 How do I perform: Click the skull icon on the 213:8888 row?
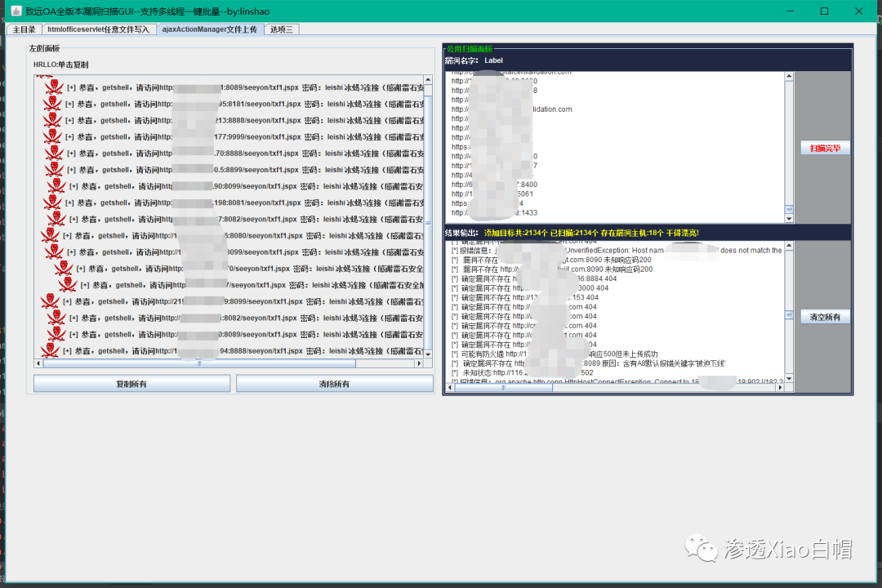tap(52, 120)
